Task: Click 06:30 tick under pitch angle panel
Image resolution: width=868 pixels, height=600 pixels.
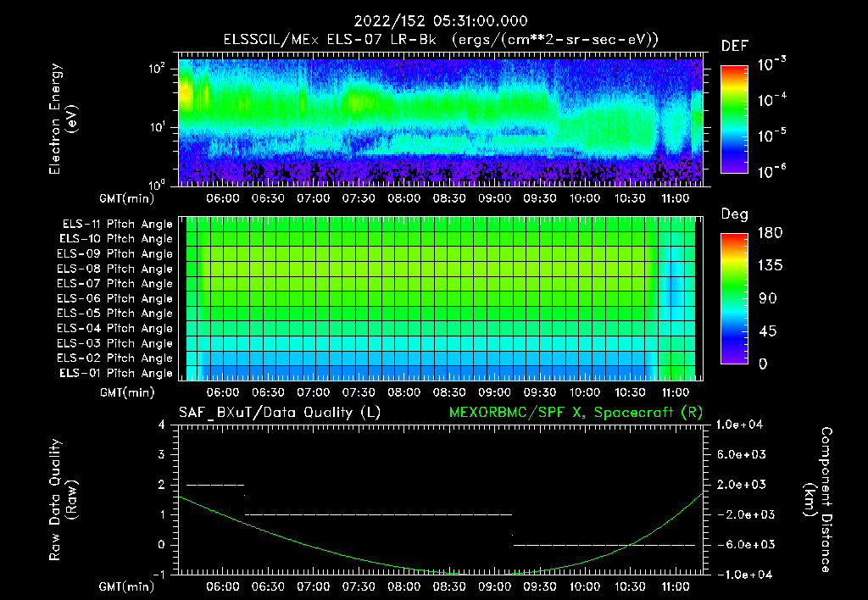Action: pos(268,392)
